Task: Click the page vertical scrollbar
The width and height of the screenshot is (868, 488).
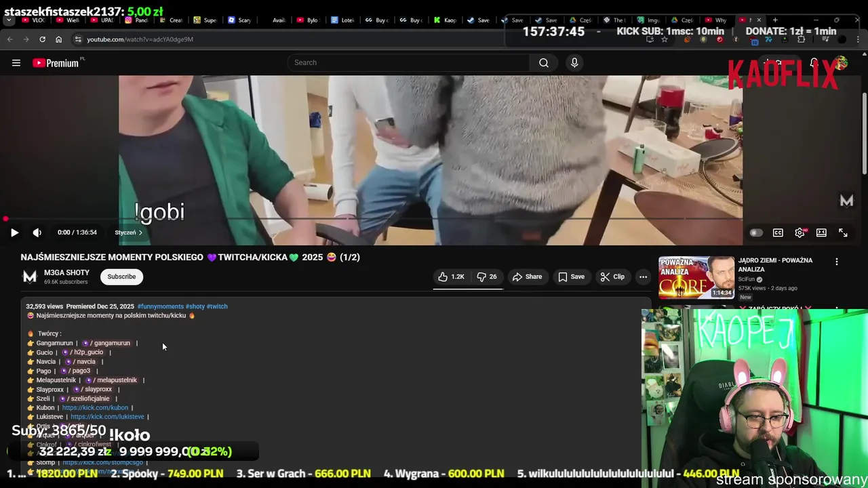Action: [864, 132]
